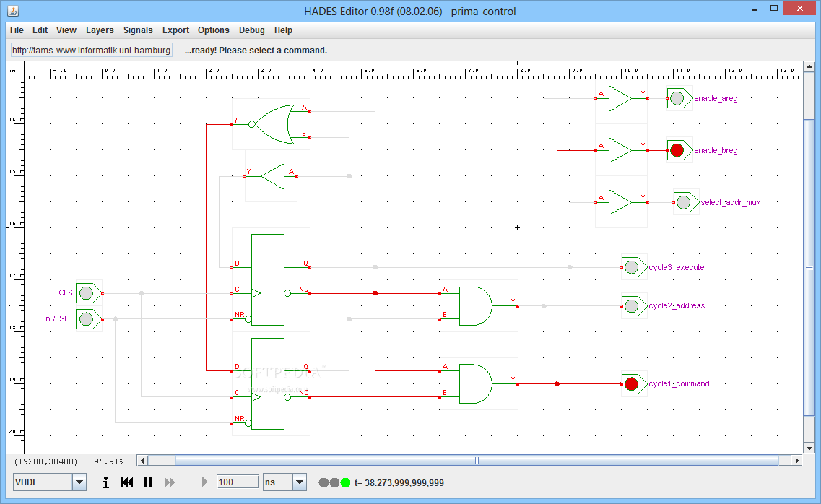The width and height of the screenshot is (821, 504).
Task: Click the horizontal scrollbar left arrow
Action: 142,461
